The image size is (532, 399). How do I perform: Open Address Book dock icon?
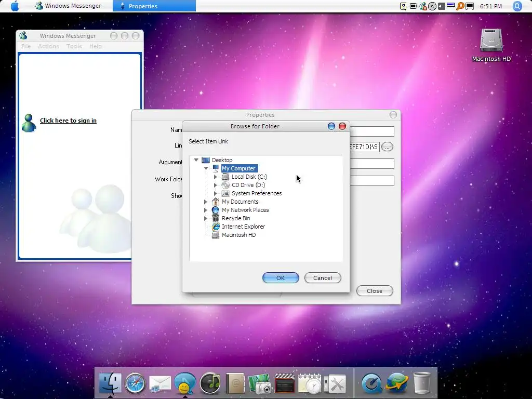[x=235, y=384]
